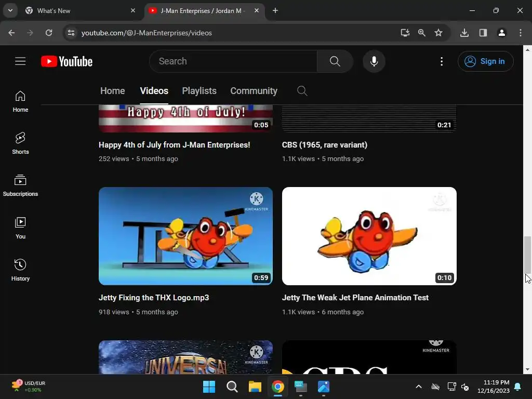This screenshot has width=532, height=399.
Task: Click the scrollbar down arrow
Action: [x=527, y=369]
